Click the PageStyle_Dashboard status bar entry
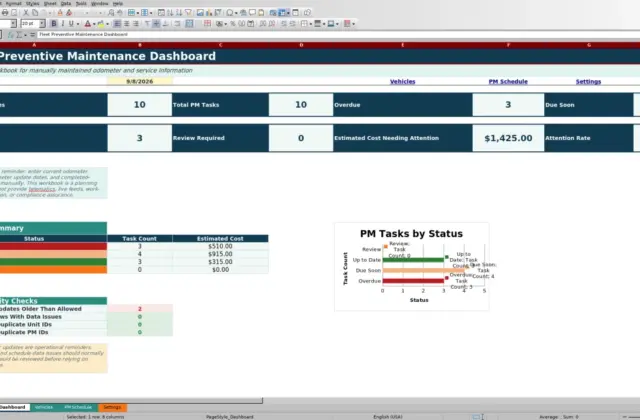This screenshot has height=420, width=640. pyautogui.click(x=230, y=417)
